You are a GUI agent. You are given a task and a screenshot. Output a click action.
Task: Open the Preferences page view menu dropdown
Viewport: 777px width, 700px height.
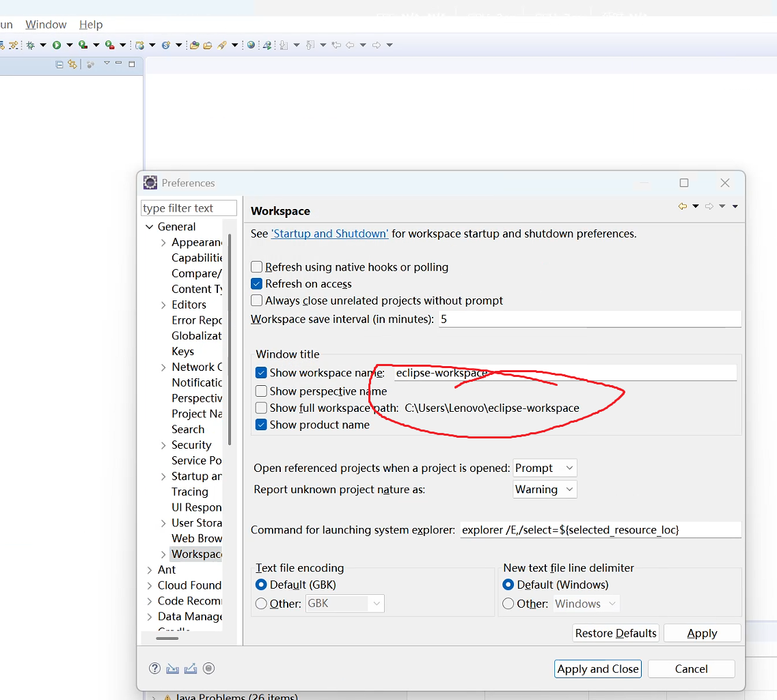735,206
